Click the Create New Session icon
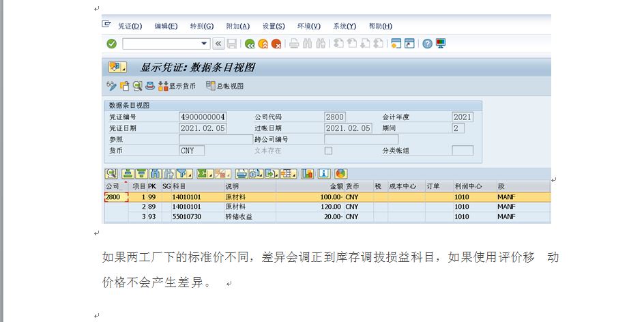The image size is (644, 322). (396, 44)
